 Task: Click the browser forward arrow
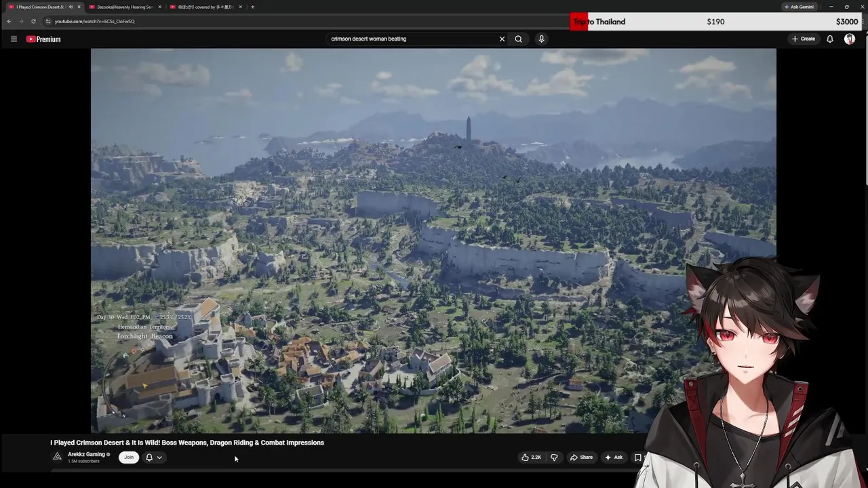click(x=21, y=21)
